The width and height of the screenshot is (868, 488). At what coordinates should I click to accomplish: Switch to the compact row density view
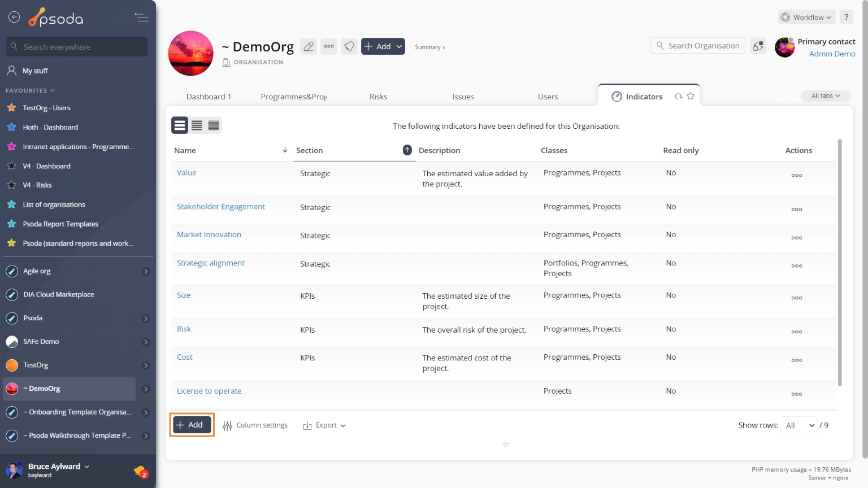point(214,125)
